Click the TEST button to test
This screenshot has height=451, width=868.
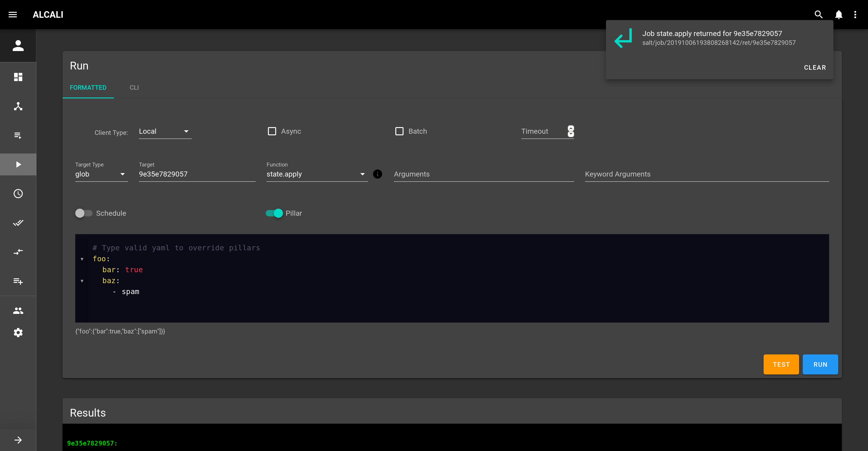click(781, 364)
